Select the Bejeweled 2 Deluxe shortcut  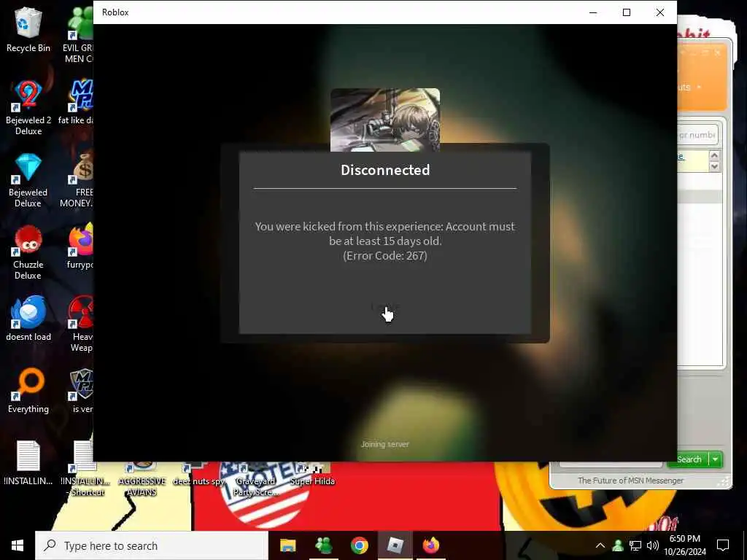point(28,107)
